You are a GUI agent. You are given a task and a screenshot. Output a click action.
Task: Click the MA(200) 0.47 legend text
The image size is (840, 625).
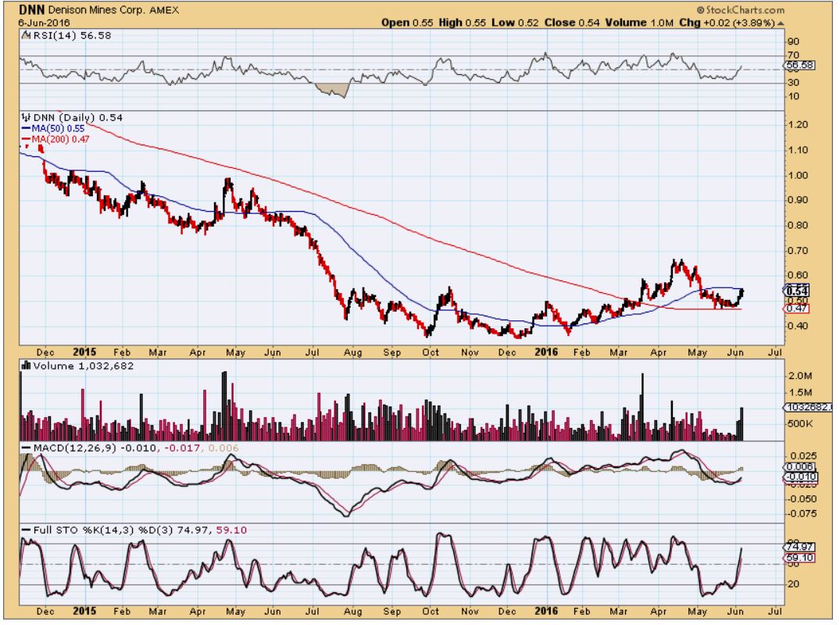click(x=60, y=140)
